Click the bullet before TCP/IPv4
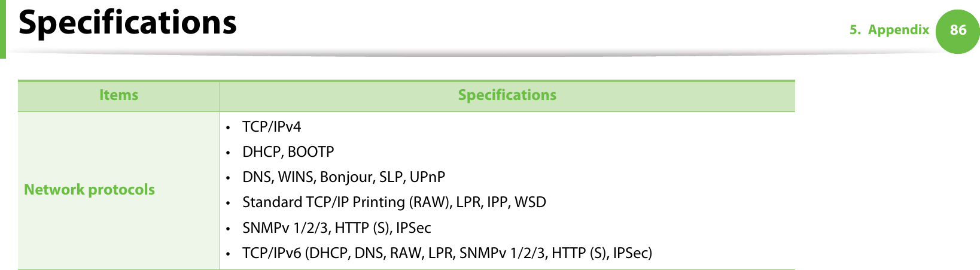Viewport: 980px width, 270px height. pyautogui.click(x=229, y=128)
